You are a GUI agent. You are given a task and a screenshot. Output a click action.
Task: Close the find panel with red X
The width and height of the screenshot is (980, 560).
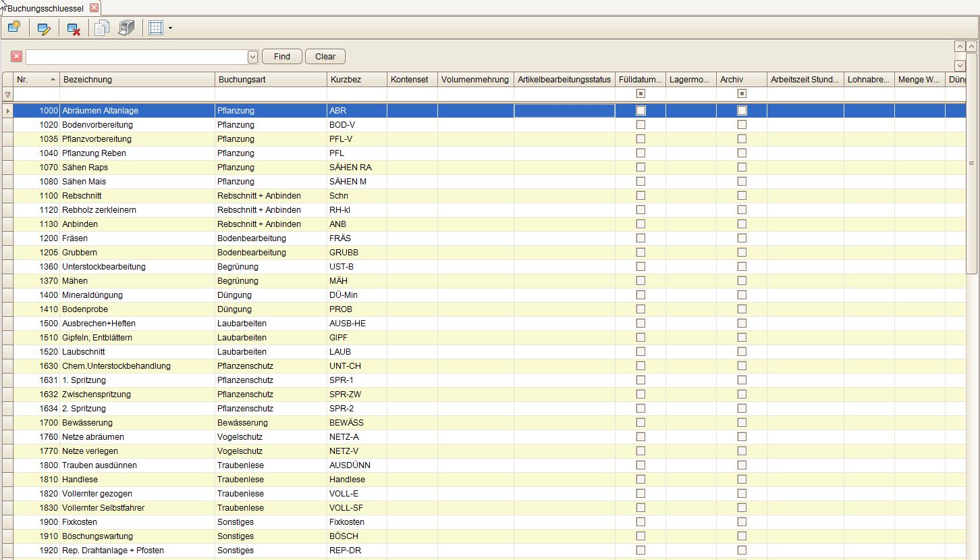(17, 56)
